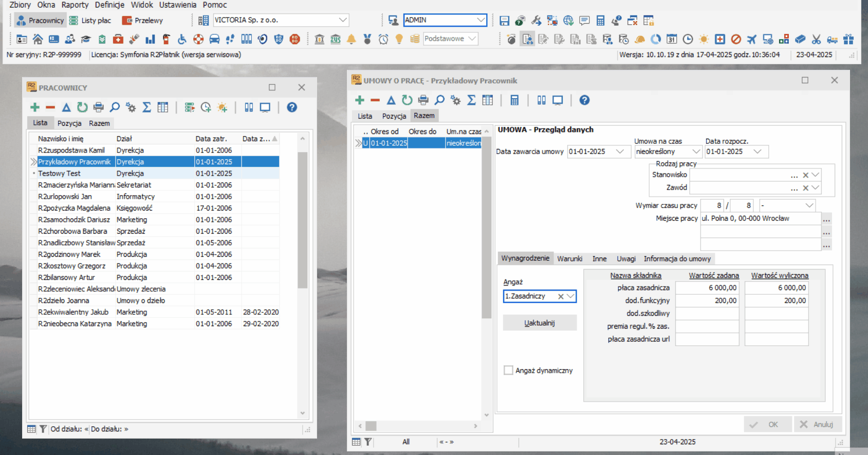Viewport: 868px width, 455px height.
Task: Expand Umowa na czas nieokreślony dropdown
Action: coord(696,151)
